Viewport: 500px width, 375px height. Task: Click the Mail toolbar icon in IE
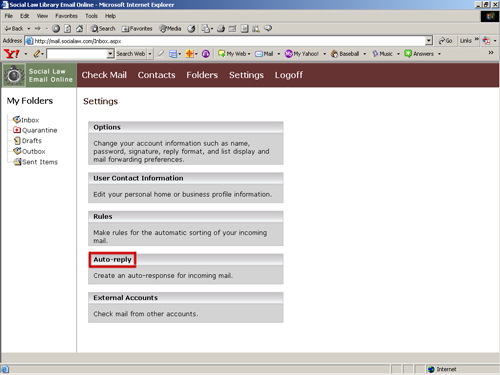tap(206, 29)
